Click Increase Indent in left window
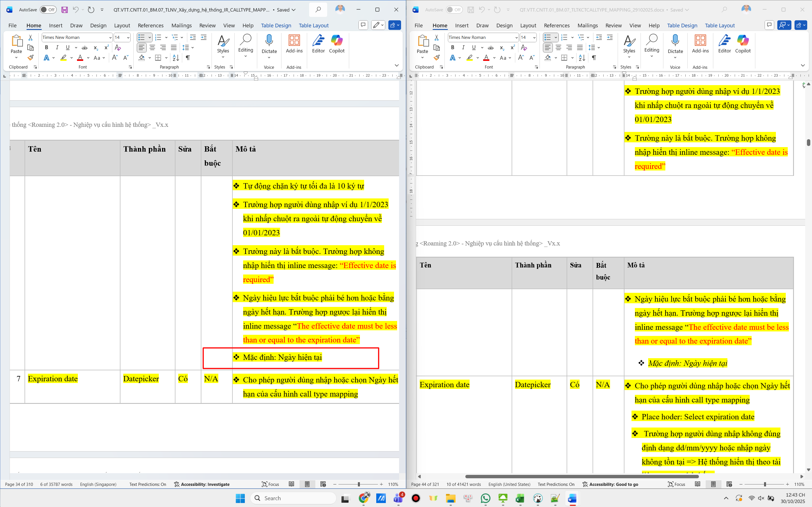Screen dimensions: 812x507 tap(204, 37)
